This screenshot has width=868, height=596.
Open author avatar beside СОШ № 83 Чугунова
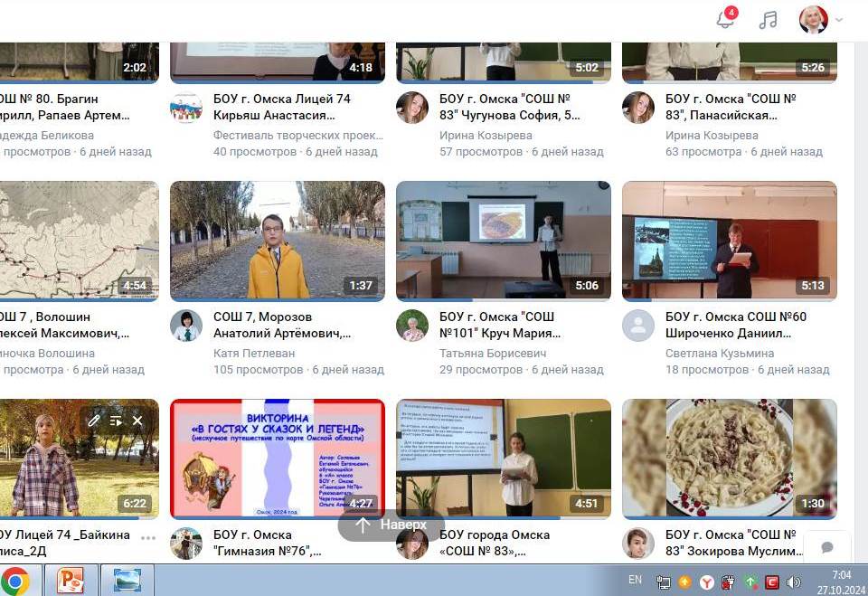point(412,108)
